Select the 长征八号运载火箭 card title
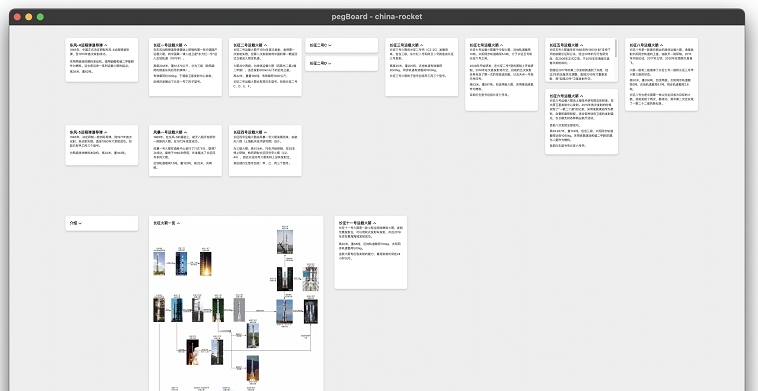The height and width of the screenshot is (391, 758). click(x=644, y=45)
